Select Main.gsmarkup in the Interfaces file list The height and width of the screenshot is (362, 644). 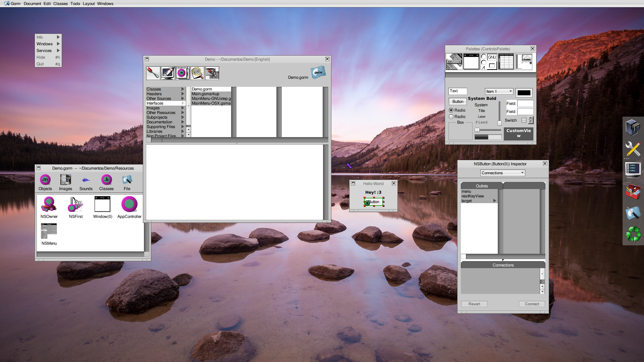coord(206,94)
